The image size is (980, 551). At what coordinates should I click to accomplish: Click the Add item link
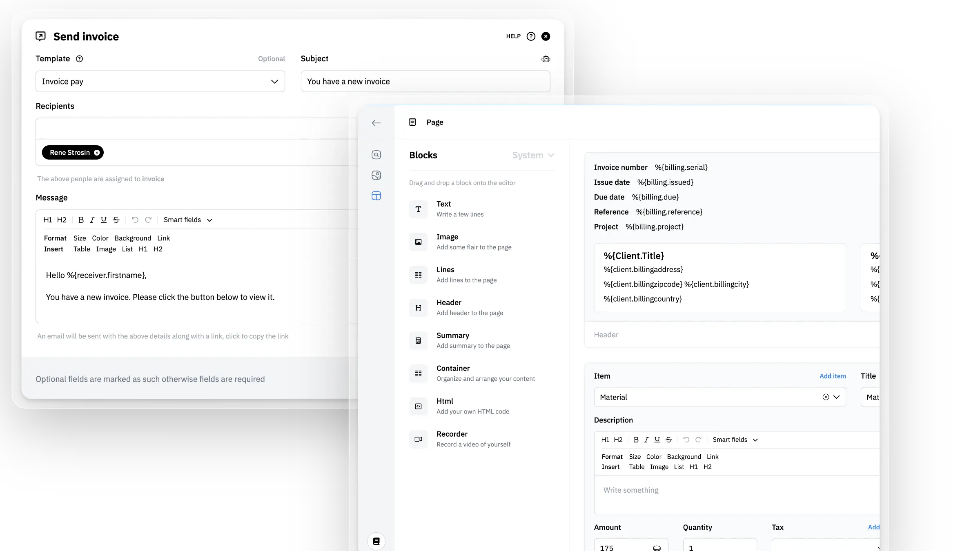(833, 376)
